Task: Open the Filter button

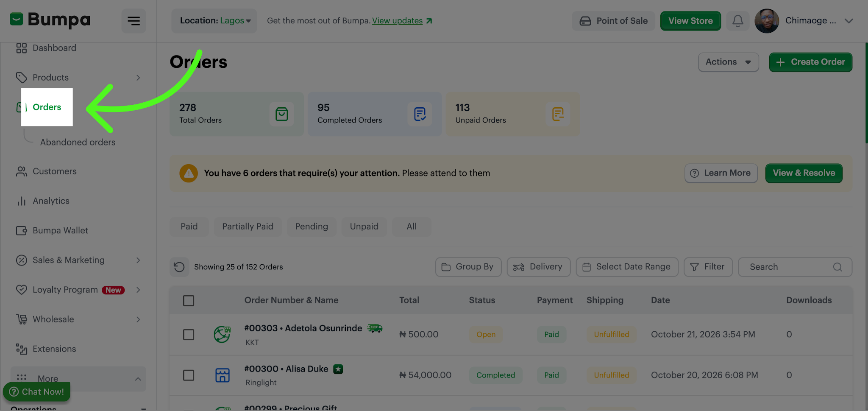Action: (x=708, y=267)
